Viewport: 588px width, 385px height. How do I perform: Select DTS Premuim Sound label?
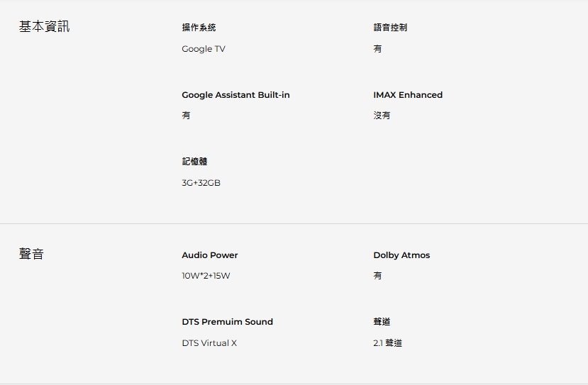(227, 322)
